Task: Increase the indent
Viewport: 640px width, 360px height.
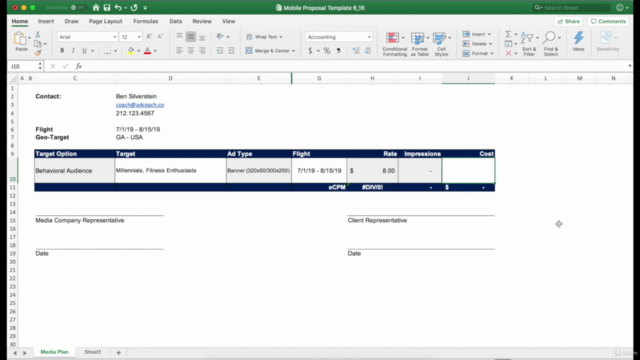Action: (x=231, y=51)
